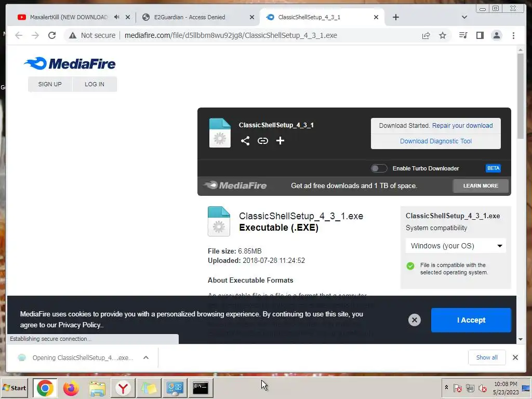Click the security flag icon in system tray
This screenshot has height=399, width=532.
457,388
